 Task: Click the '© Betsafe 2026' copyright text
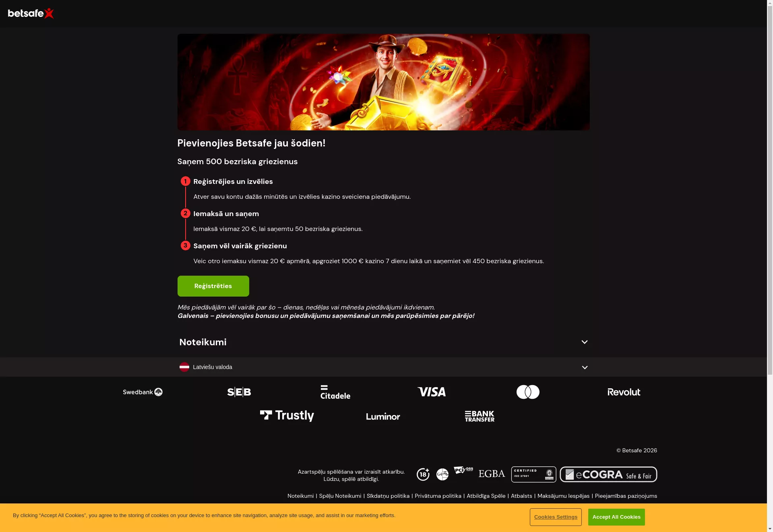pos(637,450)
